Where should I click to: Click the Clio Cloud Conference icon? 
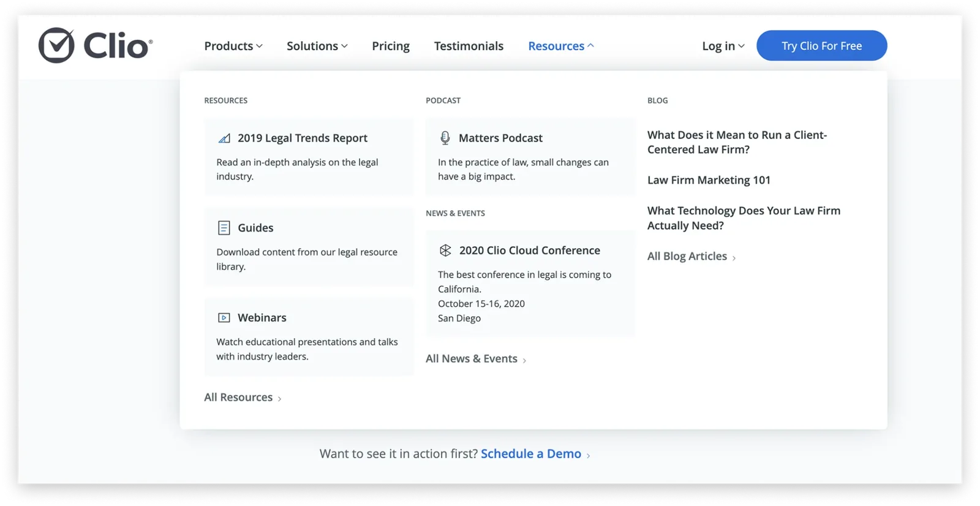tap(445, 250)
